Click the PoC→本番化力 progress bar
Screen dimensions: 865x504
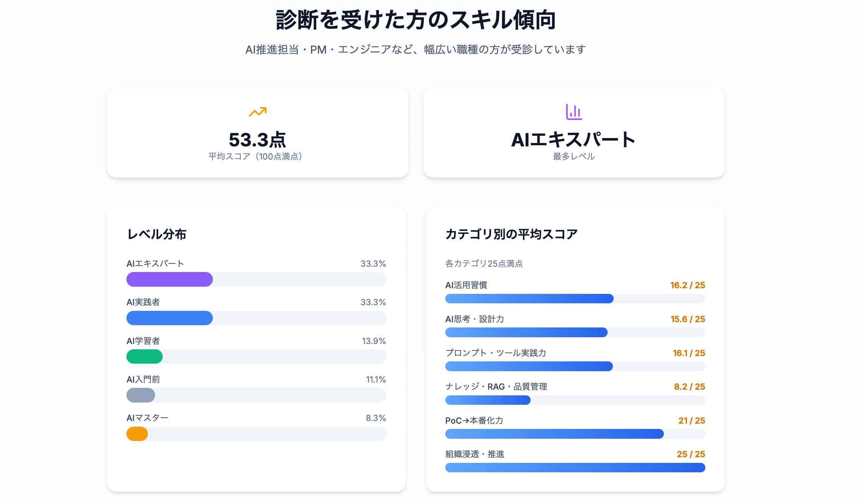click(x=554, y=434)
